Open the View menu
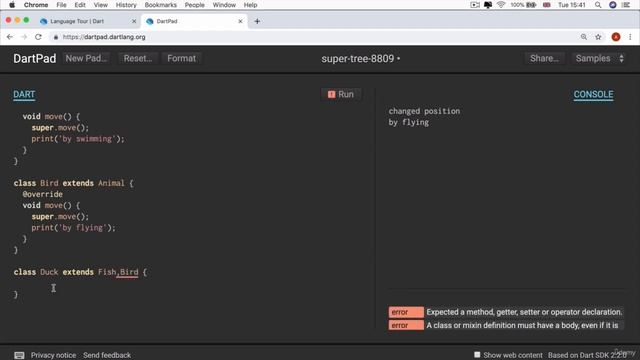640x360 pixels. point(100,5)
